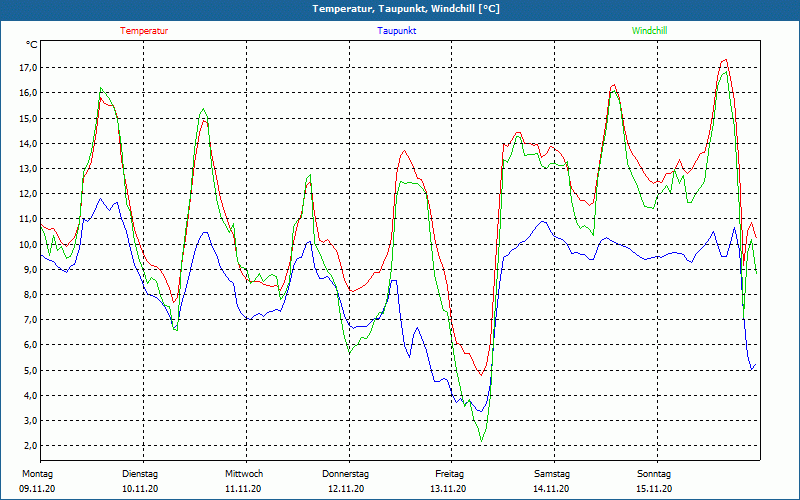Select the Dienstag day label
Viewport: 800px width, 500px height.
click(140, 473)
